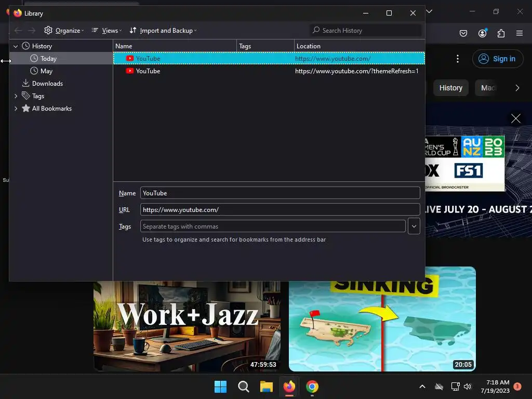This screenshot has width=532, height=399.
Task: Open File Explorer from the taskbar
Action: 267,387
